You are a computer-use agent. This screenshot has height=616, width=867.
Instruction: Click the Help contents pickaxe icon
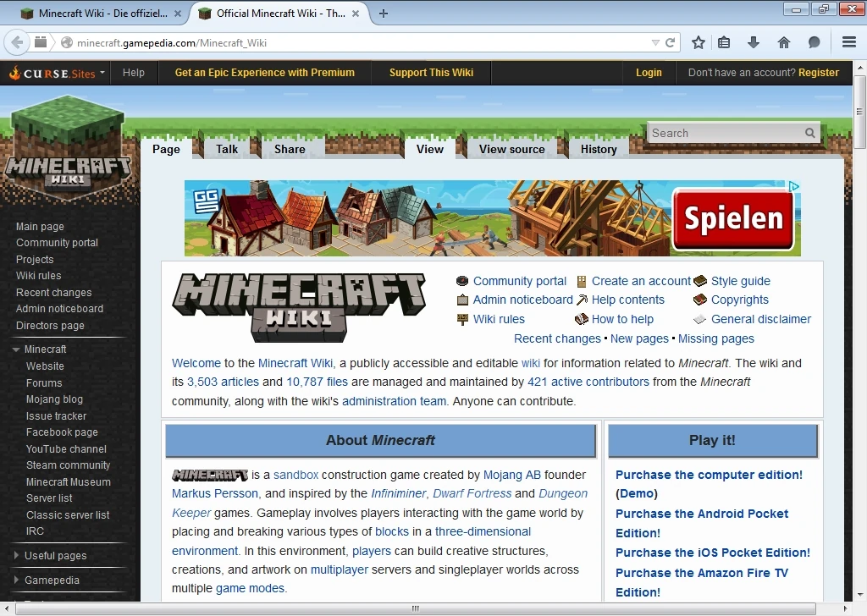point(582,300)
